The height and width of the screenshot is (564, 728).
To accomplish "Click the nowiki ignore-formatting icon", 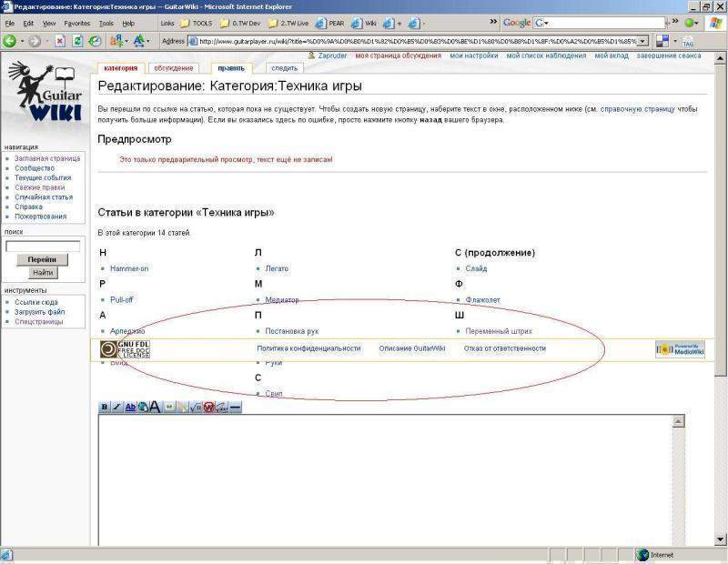I will [209, 408].
